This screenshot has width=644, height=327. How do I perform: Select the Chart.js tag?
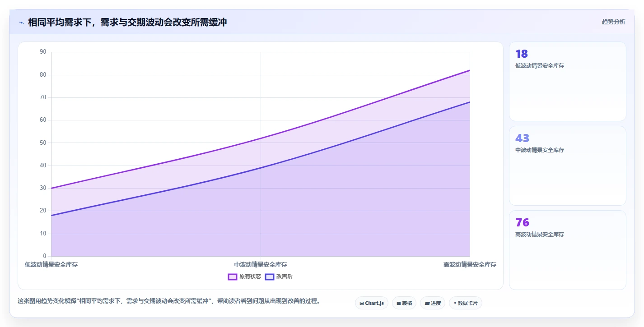pyautogui.click(x=371, y=303)
